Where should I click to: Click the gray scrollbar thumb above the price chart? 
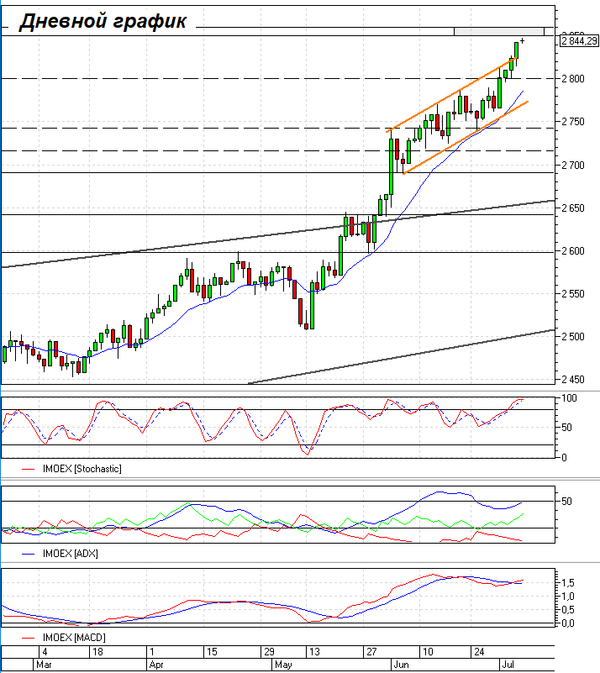point(499,31)
